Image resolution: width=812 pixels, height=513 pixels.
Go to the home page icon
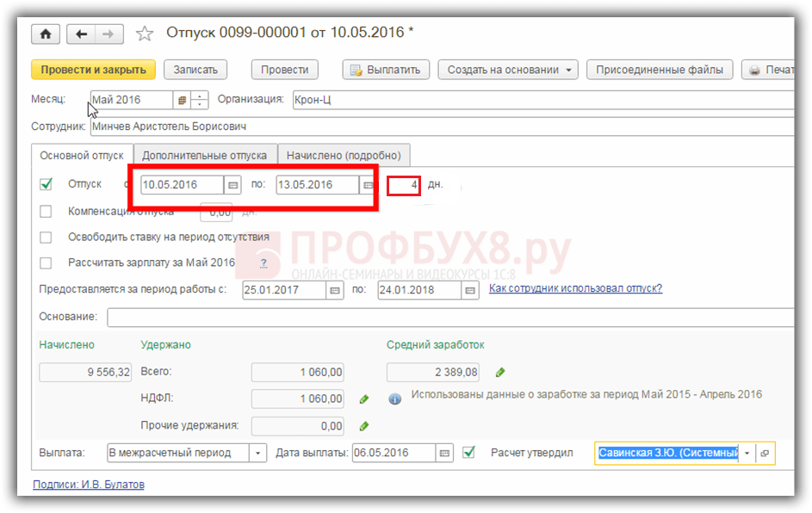(x=46, y=34)
